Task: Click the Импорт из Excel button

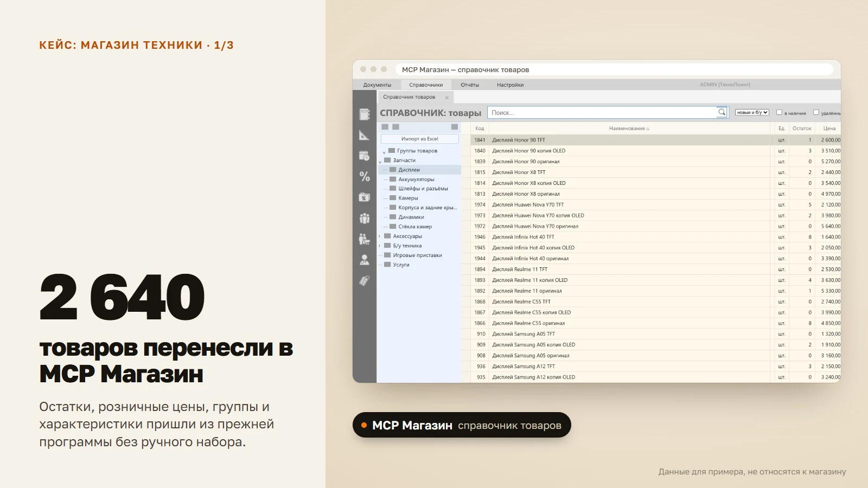Action: pyautogui.click(x=419, y=139)
